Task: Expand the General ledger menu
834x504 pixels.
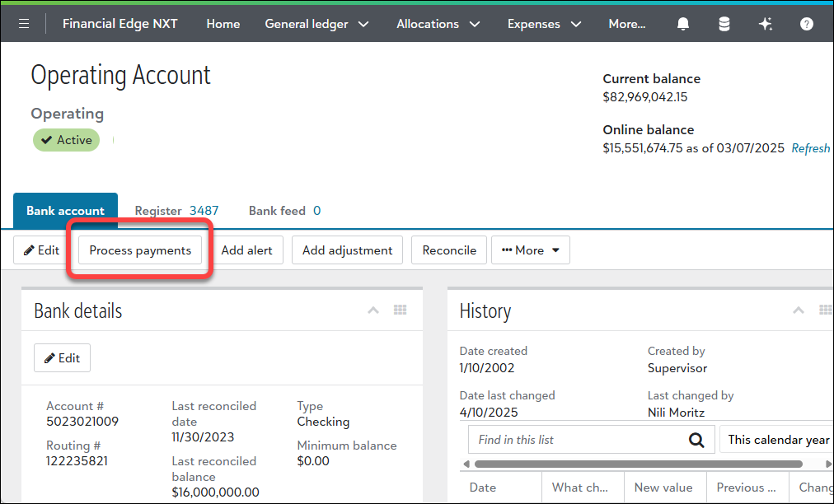Action: (x=316, y=24)
